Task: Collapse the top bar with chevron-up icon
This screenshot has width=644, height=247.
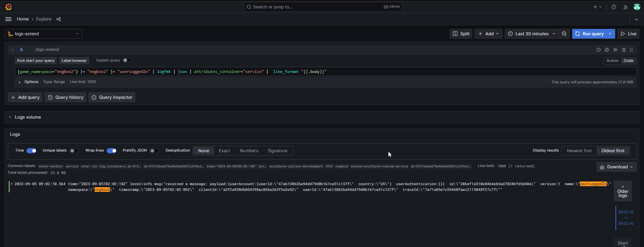Action: point(636,19)
